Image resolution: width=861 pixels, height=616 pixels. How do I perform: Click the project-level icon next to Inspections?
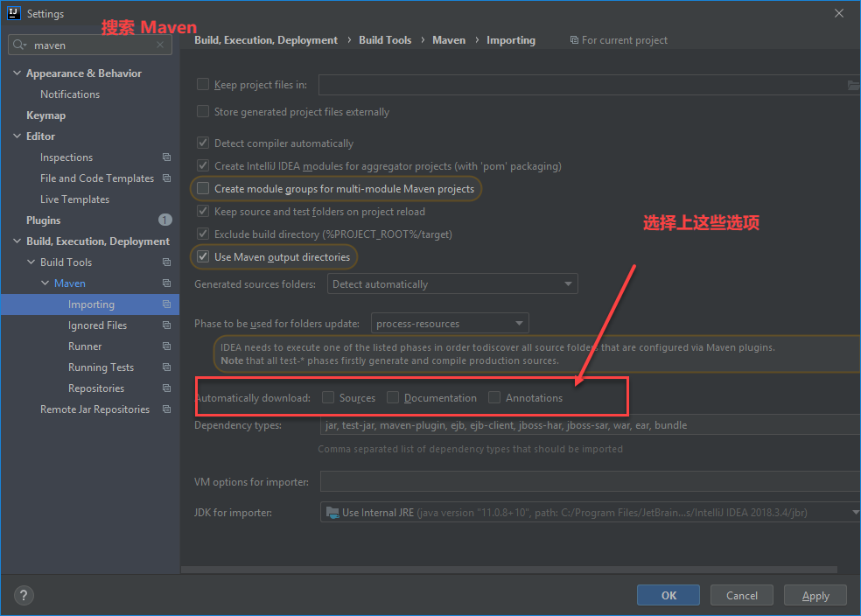coord(166,157)
